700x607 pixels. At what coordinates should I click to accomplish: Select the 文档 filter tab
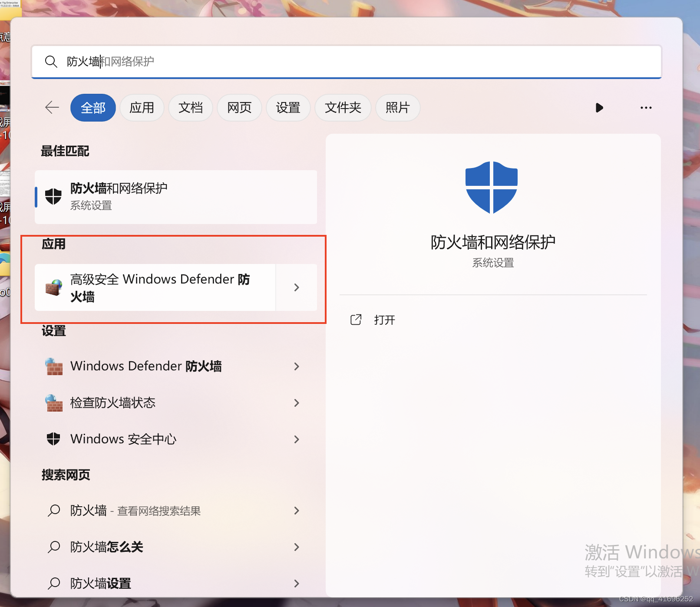pos(190,108)
